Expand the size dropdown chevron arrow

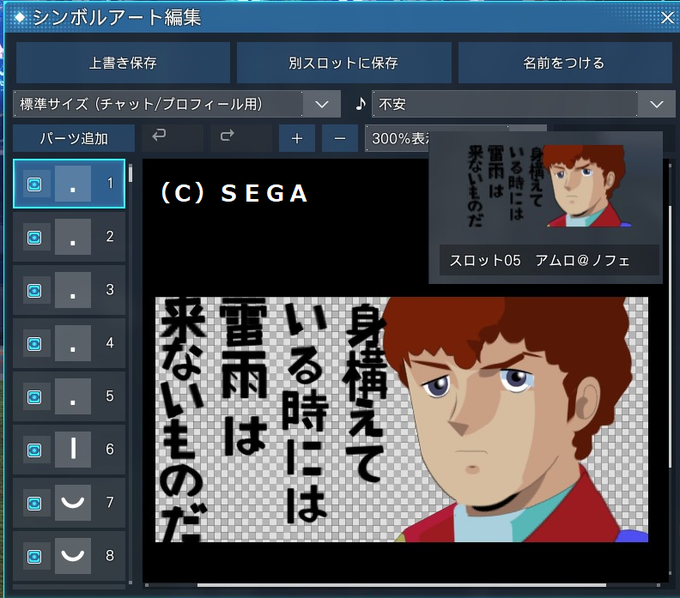coord(321,104)
